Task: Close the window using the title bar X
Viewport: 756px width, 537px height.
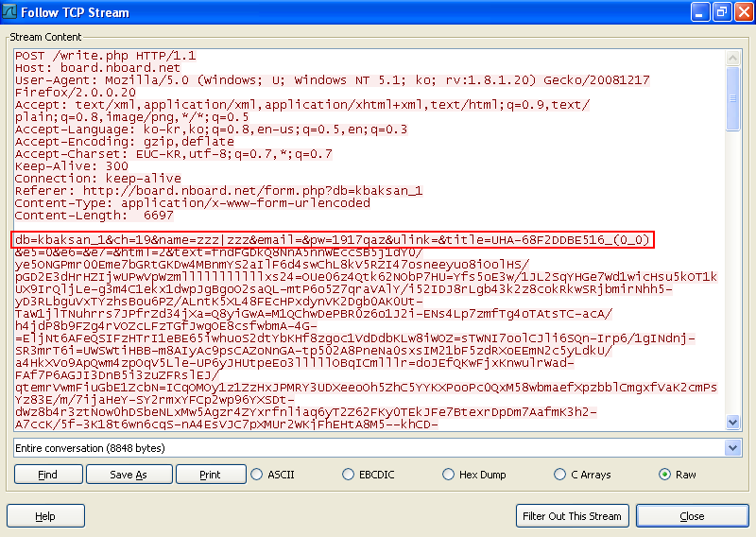Action: click(x=741, y=11)
